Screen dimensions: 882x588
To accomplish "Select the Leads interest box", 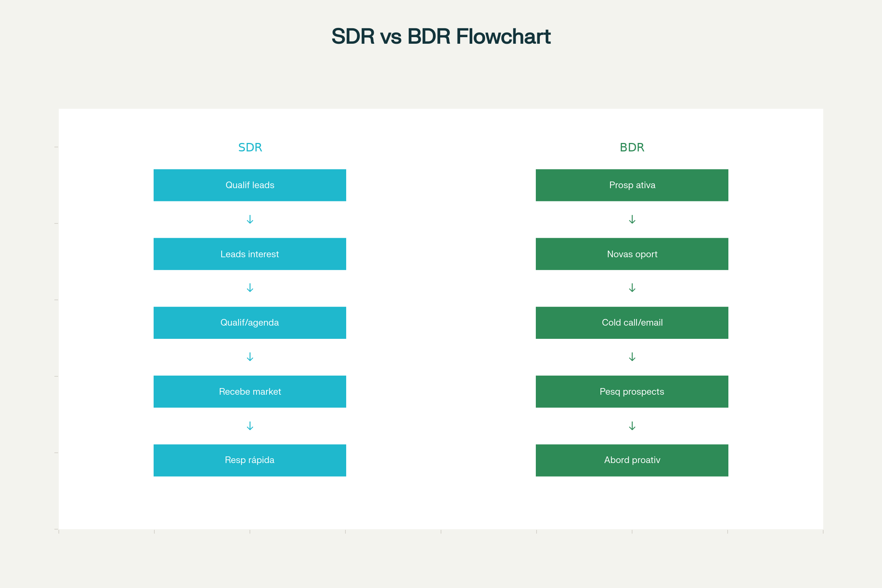I will (x=250, y=254).
